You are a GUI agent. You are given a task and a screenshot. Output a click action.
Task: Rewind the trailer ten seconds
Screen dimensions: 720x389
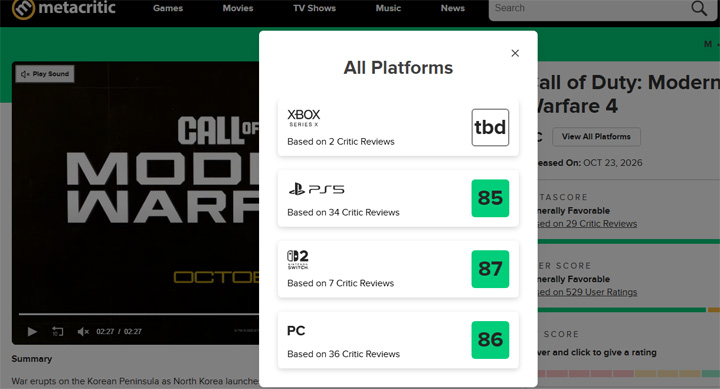coord(57,331)
